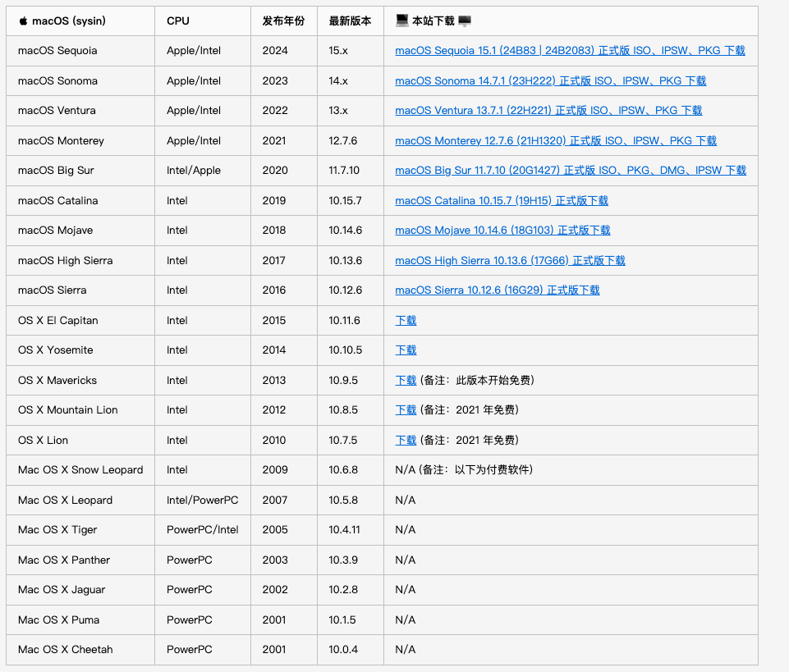Click the 下载 link in the Mountain Lion row
789x672 pixels.
click(406, 410)
